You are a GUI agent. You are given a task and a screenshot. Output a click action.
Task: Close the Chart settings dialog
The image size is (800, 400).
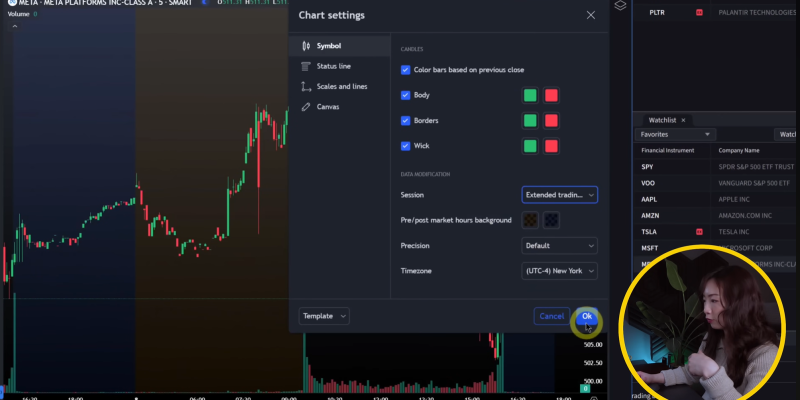(591, 15)
